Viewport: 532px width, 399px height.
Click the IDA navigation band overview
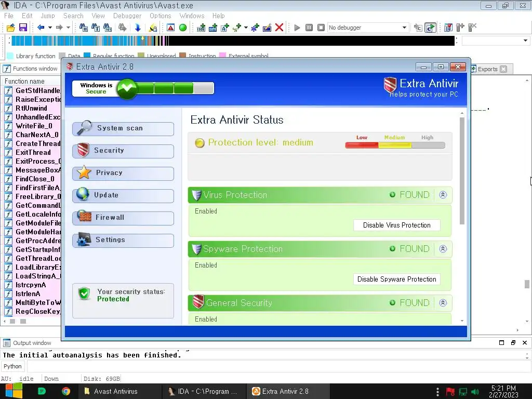233,41
